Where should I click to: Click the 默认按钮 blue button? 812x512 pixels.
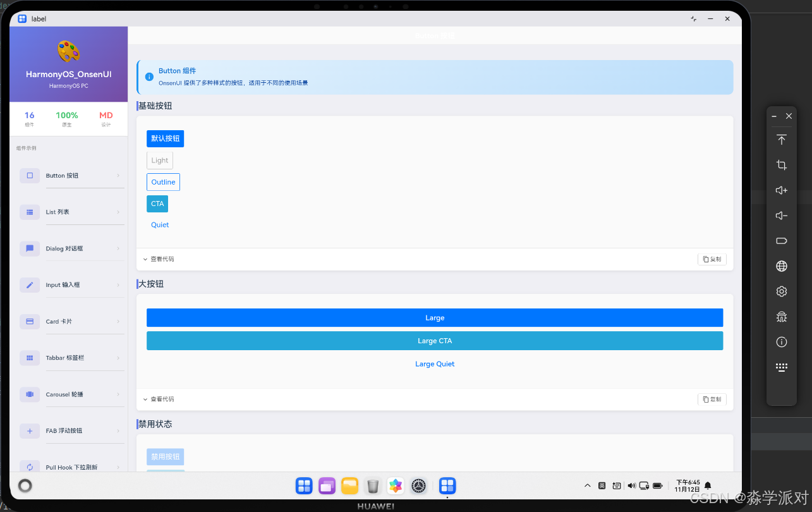click(x=165, y=138)
